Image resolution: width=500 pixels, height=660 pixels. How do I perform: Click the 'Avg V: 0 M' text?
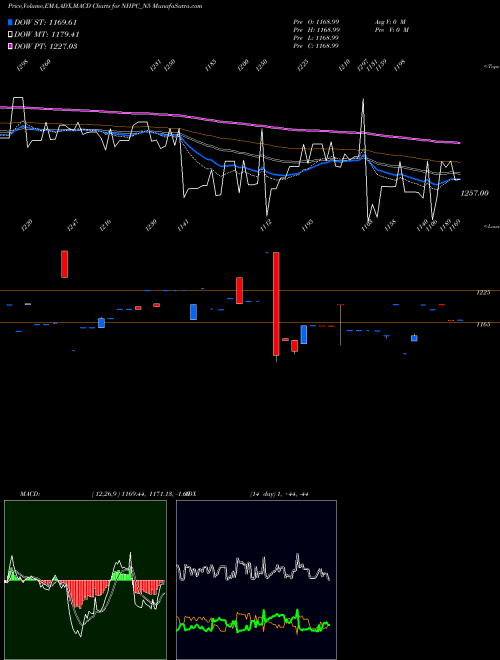click(390, 22)
